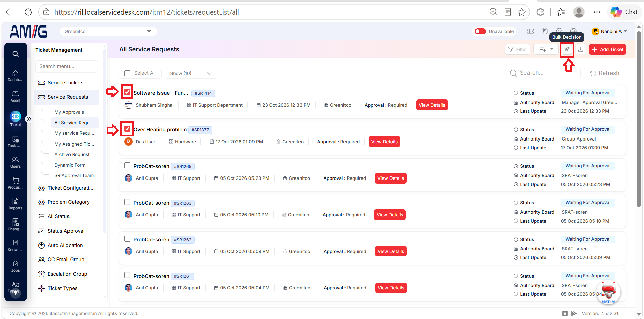Viewport: 644px width, 319px height.
Task: Check the ProbCat-soren #SR1265 checkbox
Action: (x=127, y=165)
